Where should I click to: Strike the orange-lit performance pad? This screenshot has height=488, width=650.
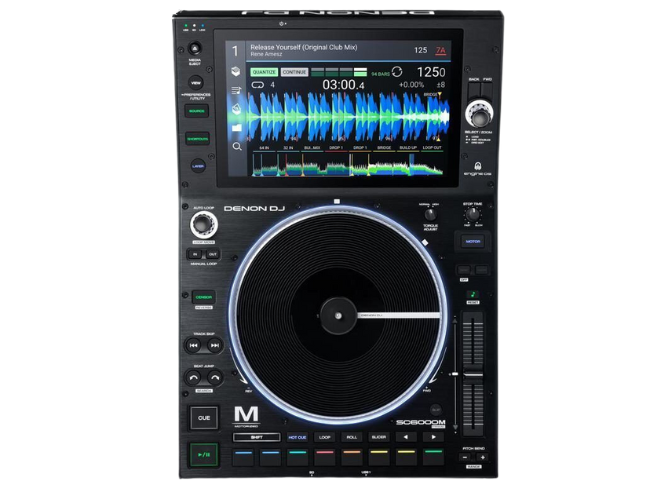point(352,457)
